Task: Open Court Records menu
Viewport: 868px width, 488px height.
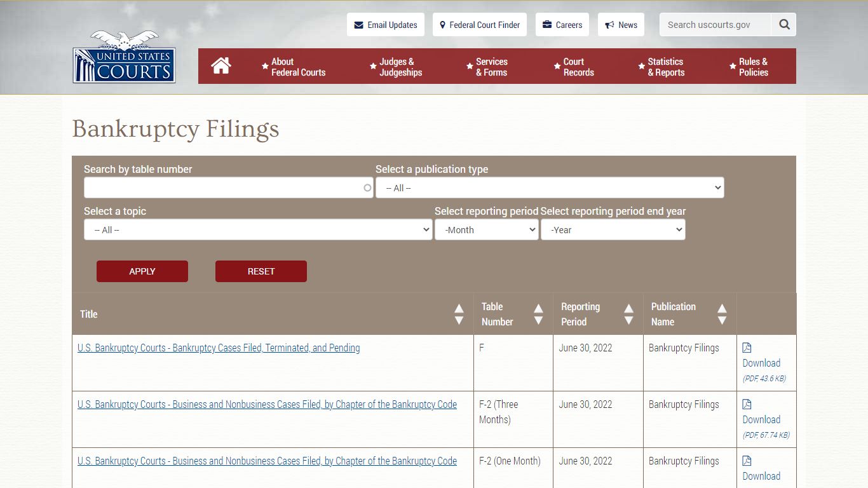Action: coord(574,67)
